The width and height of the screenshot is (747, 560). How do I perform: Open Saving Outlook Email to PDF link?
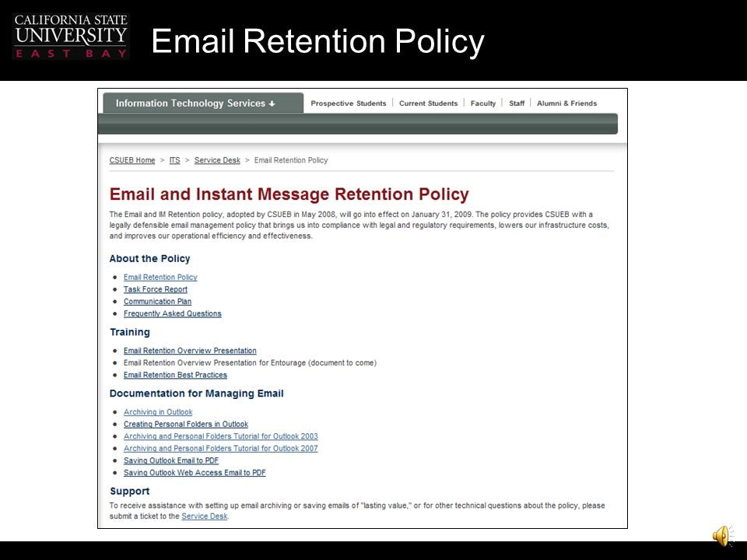tap(171, 461)
